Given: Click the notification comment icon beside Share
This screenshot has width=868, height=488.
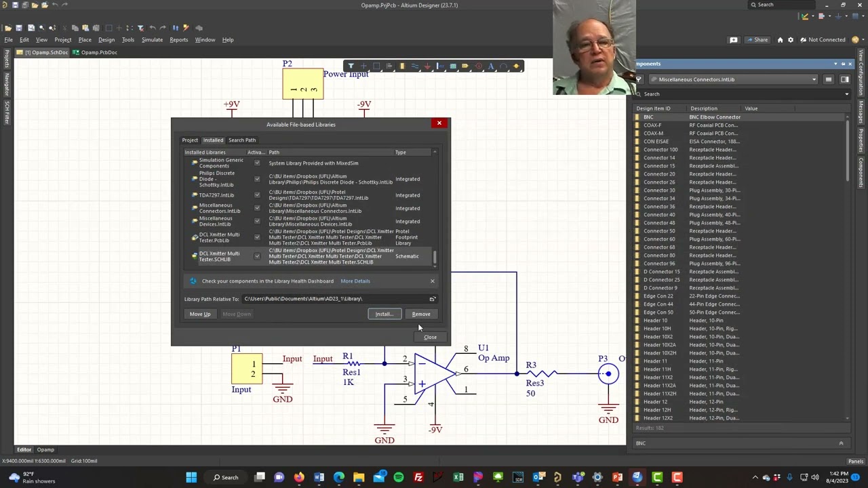Looking at the screenshot, I should point(734,40).
